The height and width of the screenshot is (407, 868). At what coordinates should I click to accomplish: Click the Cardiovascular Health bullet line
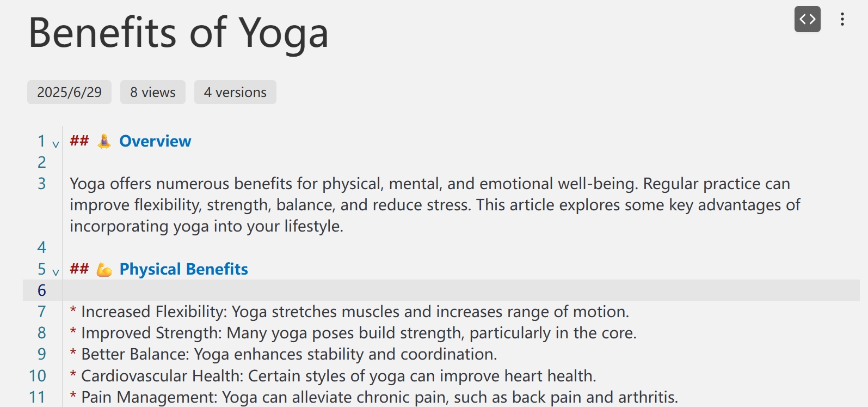(x=333, y=376)
